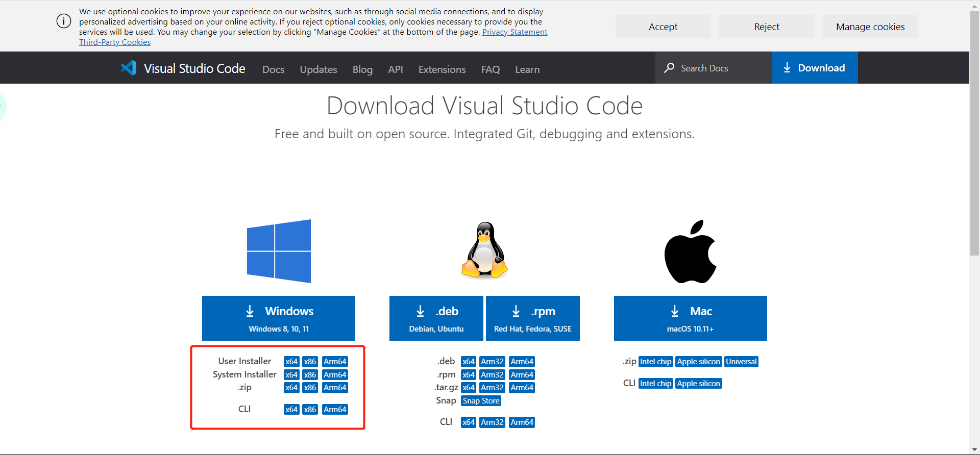Reject optional cookies
Viewport: 980px width, 455px height.
(767, 27)
